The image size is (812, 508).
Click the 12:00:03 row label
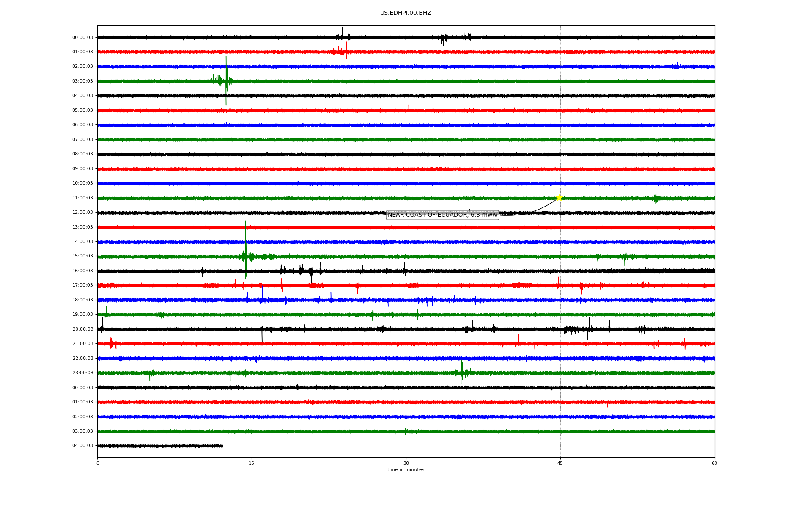(82, 213)
